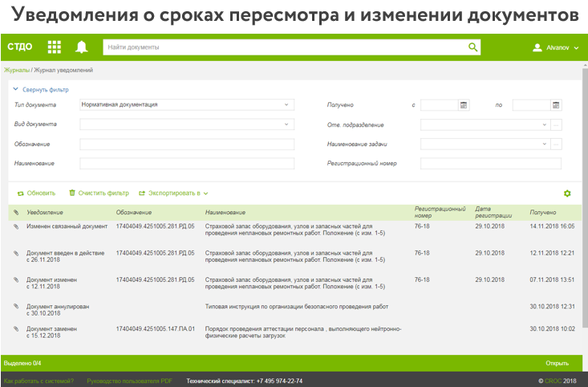Open the Экспортировать в dropdown
The width and height of the screenshot is (588, 387).
(x=173, y=193)
